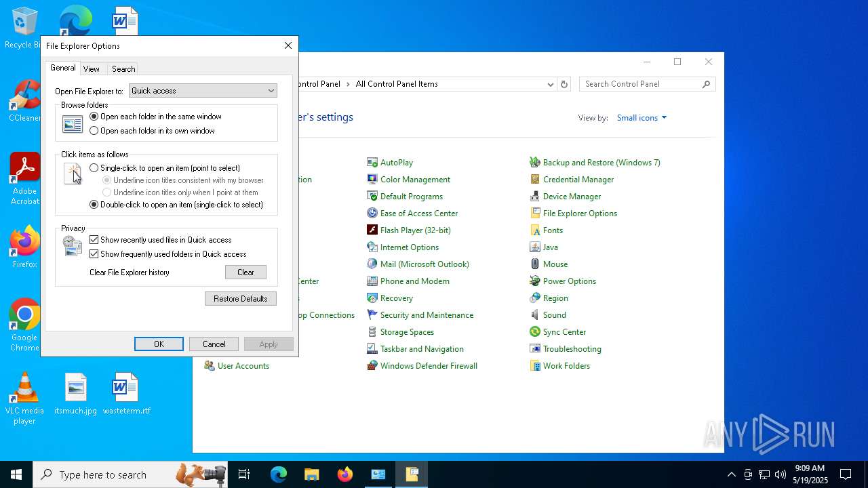Image resolution: width=868 pixels, height=488 pixels.
Task: Open Internet Options icon
Action: tap(372, 247)
